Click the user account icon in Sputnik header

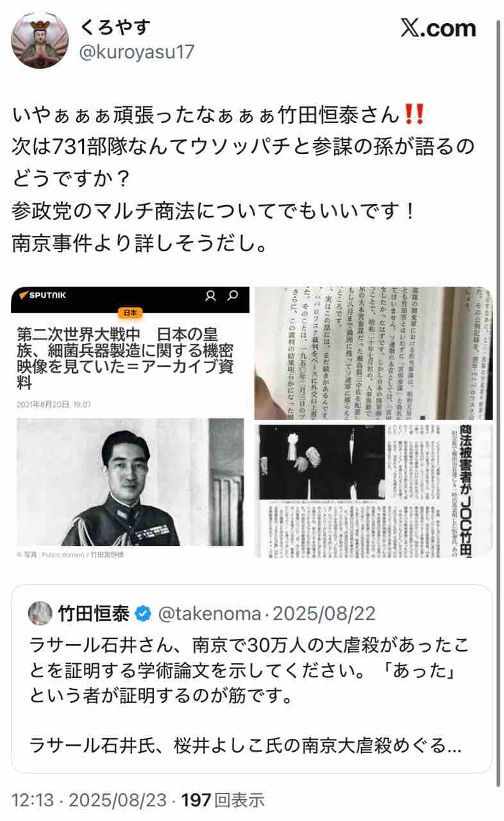[x=210, y=296]
